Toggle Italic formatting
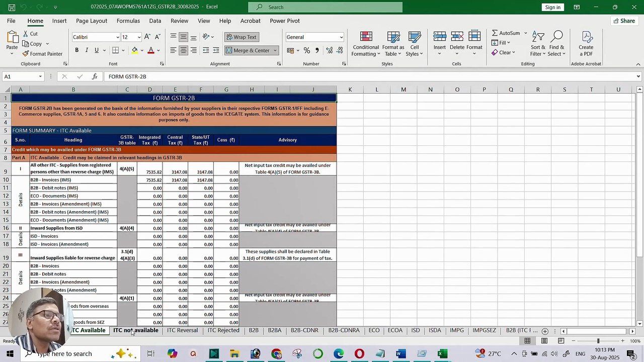 point(87,50)
